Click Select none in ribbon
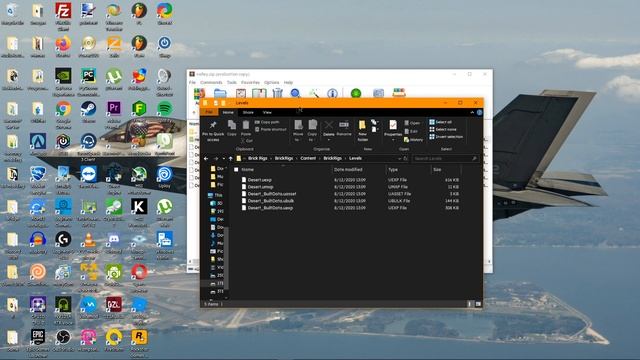 point(443,129)
